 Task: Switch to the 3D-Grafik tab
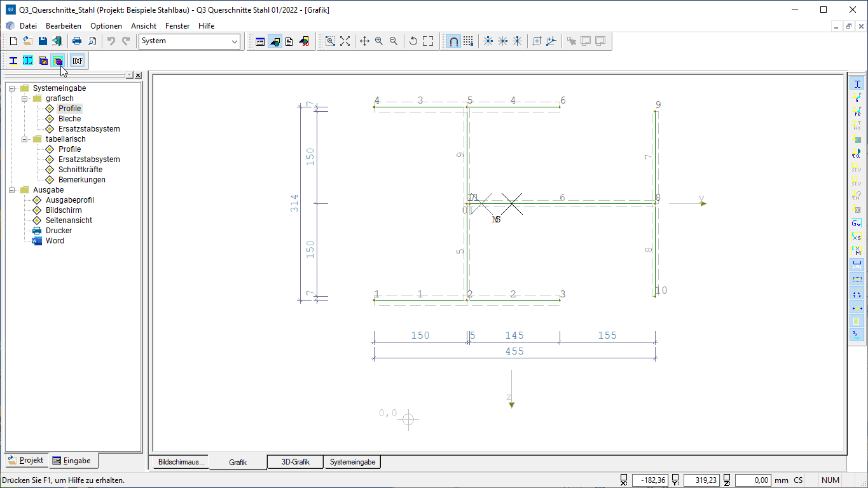296,462
